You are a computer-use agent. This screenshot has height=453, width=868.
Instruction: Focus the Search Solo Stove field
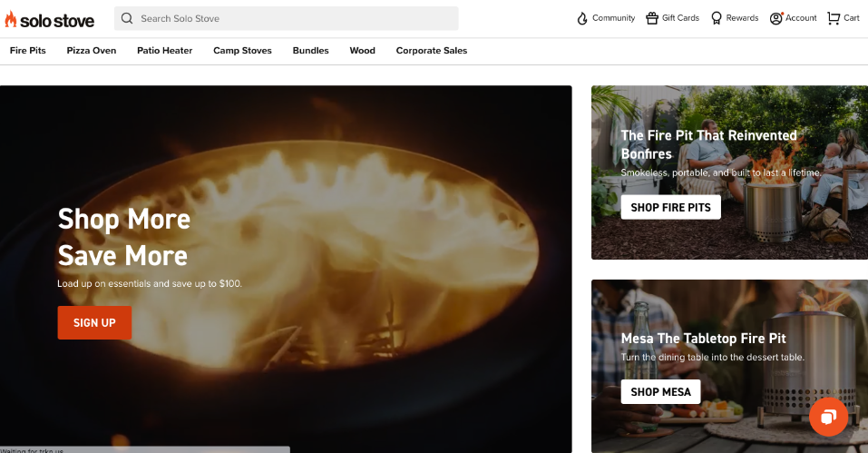[x=287, y=18]
